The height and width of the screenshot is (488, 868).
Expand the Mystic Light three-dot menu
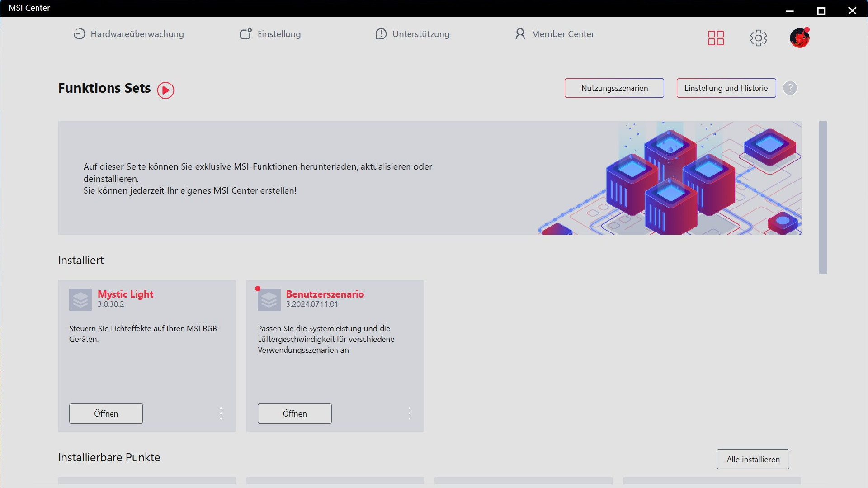point(221,413)
